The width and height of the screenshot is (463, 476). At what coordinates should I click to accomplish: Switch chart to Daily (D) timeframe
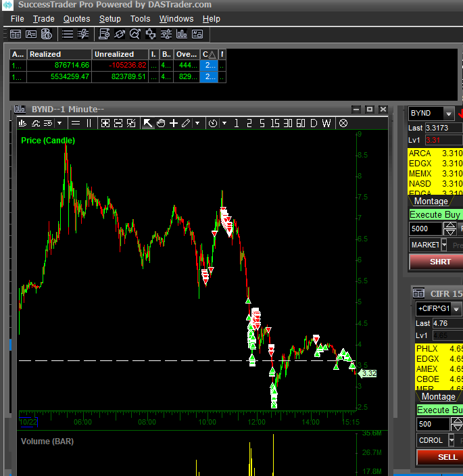(314, 123)
